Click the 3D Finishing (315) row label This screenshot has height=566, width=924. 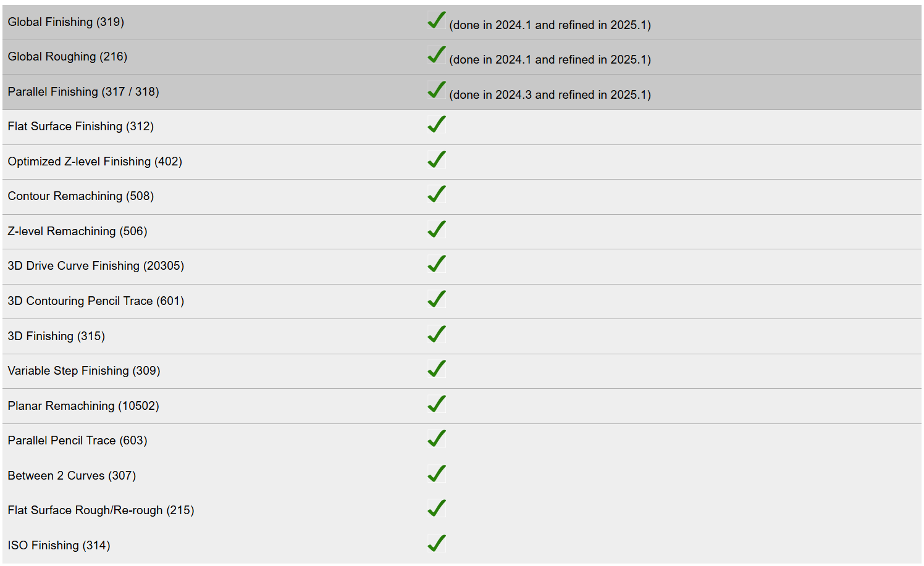coord(56,336)
